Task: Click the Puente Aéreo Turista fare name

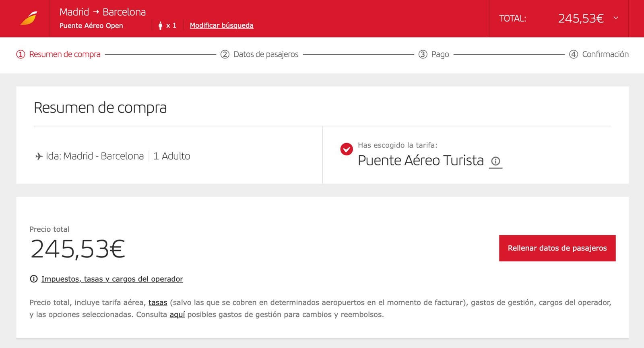Action: [x=421, y=161]
